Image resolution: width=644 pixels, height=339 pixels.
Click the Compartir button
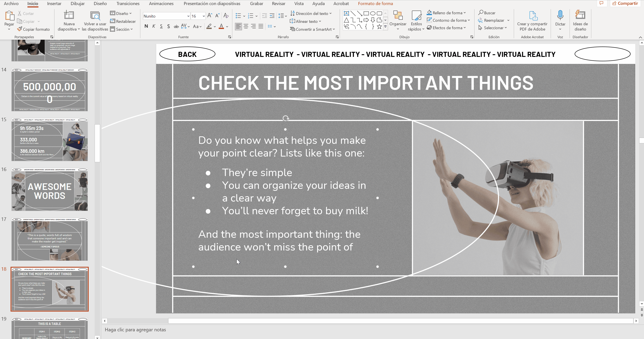(625, 3)
